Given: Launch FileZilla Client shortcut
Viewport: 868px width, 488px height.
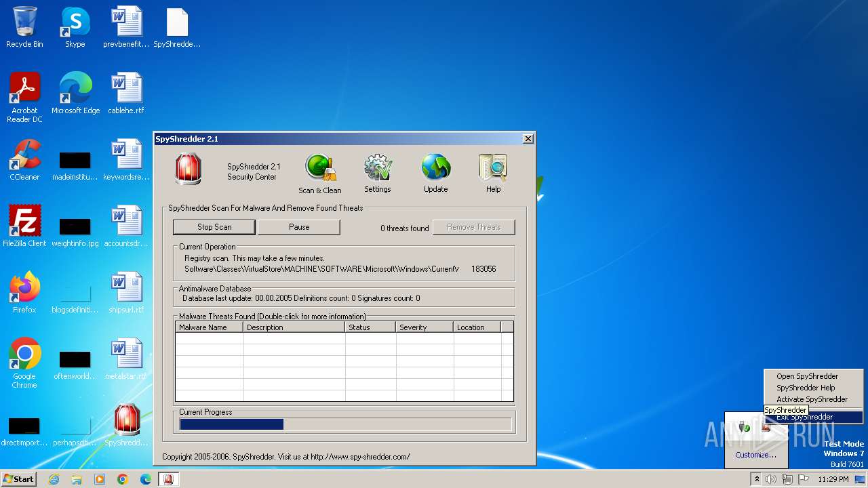Looking at the screenshot, I should [24, 226].
